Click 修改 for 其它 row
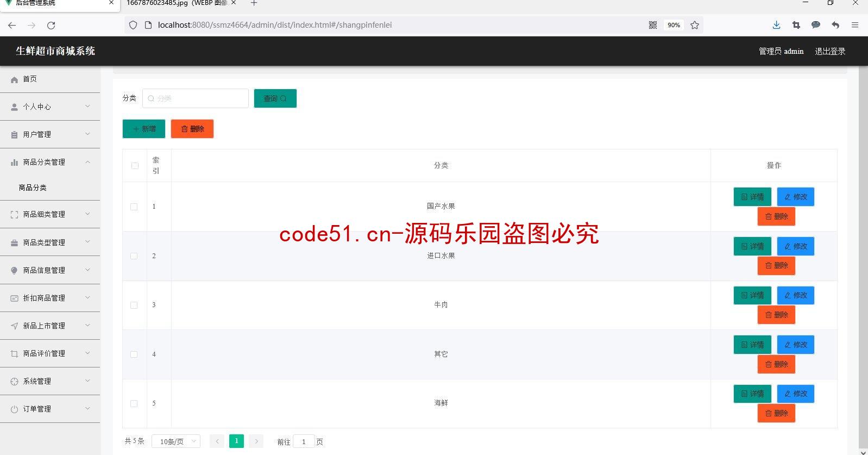Viewport: 868px width, 455px height. [x=796, y=345]
